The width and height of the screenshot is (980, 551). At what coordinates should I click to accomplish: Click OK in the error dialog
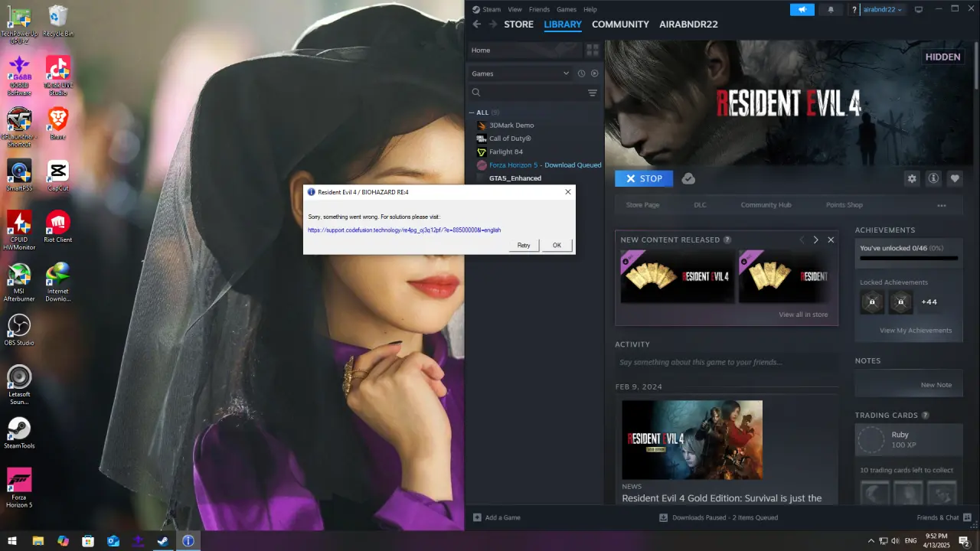557,245
